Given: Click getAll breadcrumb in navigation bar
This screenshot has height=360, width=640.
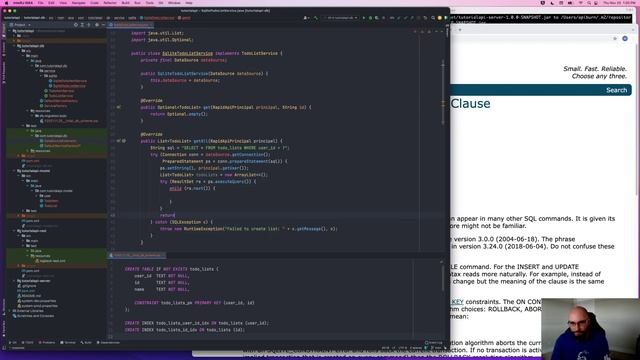Looking at the screenshot, I should 185,18.
